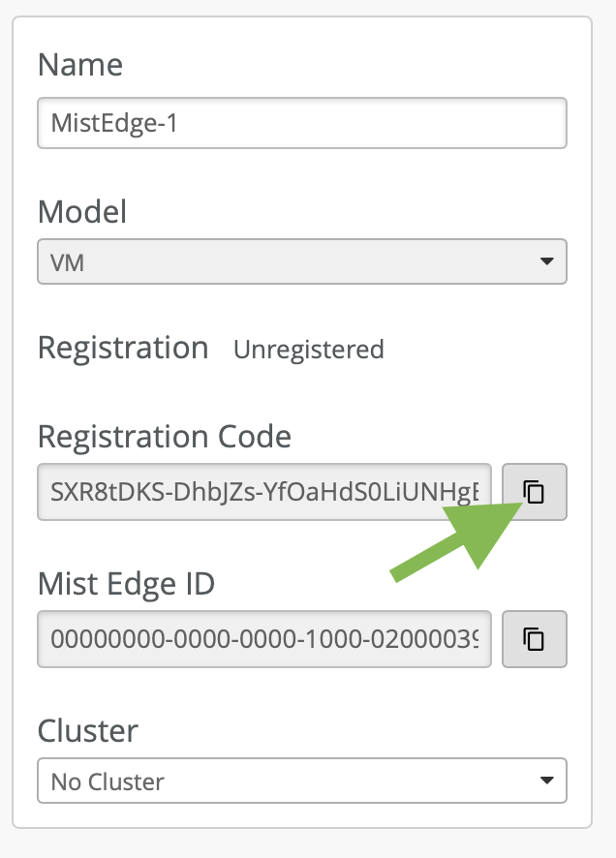Click the arrow on the Cluster selector
Image resolution: width=616 pixels, height=858 pixels.
(x=546, y=781)
